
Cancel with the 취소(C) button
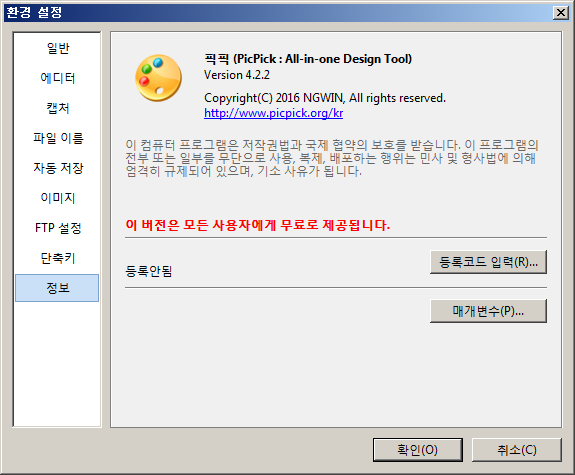[x=516, y=450]
